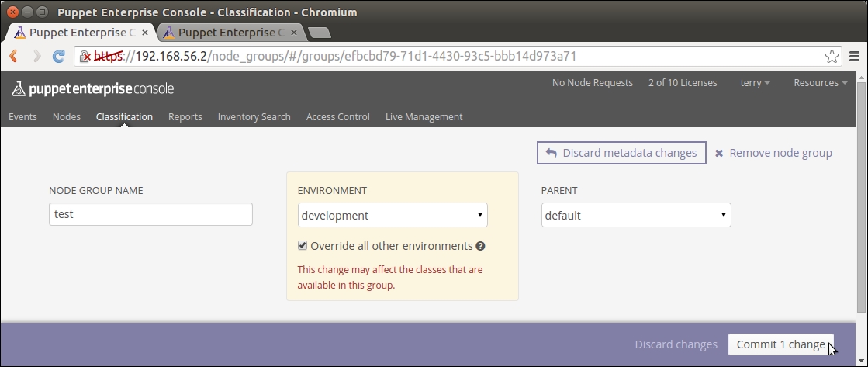Click Discard metadata changes button
The image size is (868, 367).
coord(621,153)
